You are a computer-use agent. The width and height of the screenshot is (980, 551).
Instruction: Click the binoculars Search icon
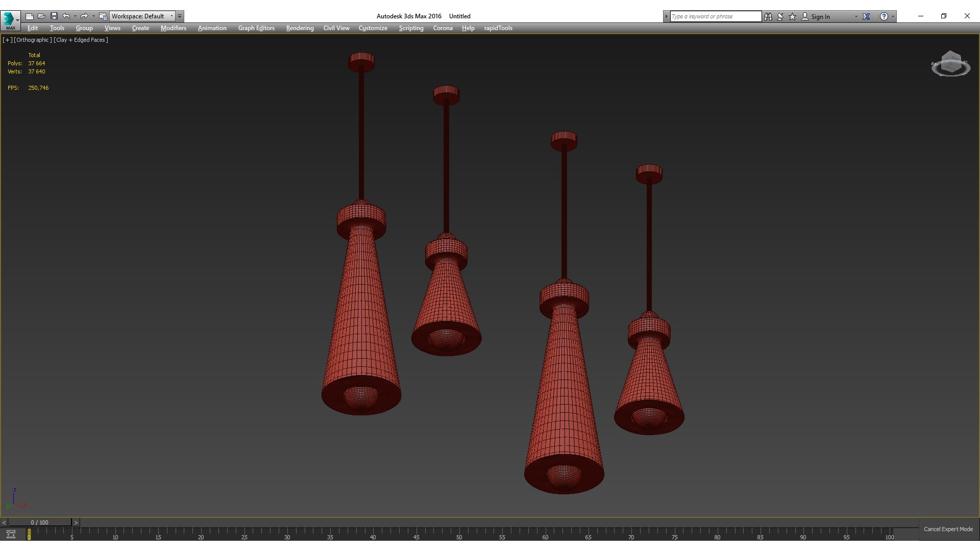pyautogui.click(x=768, y=16)
